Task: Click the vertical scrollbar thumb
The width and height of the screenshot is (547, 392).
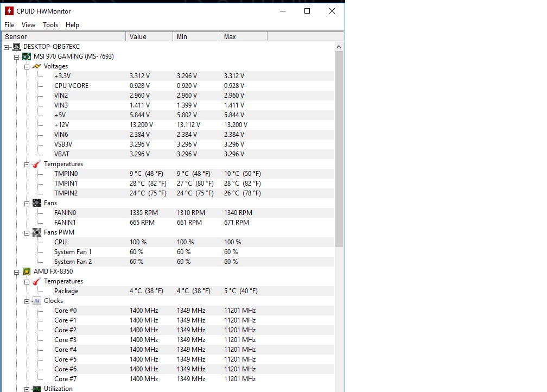Action: tap(339, 149)
